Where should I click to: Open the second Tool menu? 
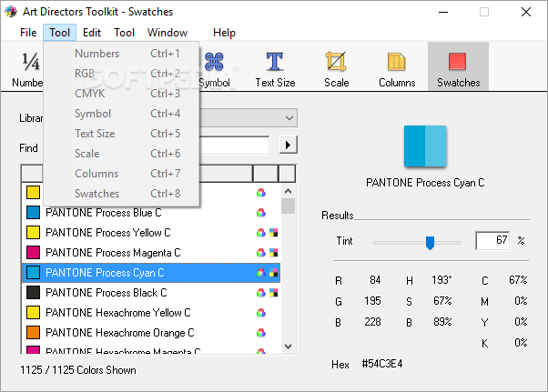tap(124, 33)
